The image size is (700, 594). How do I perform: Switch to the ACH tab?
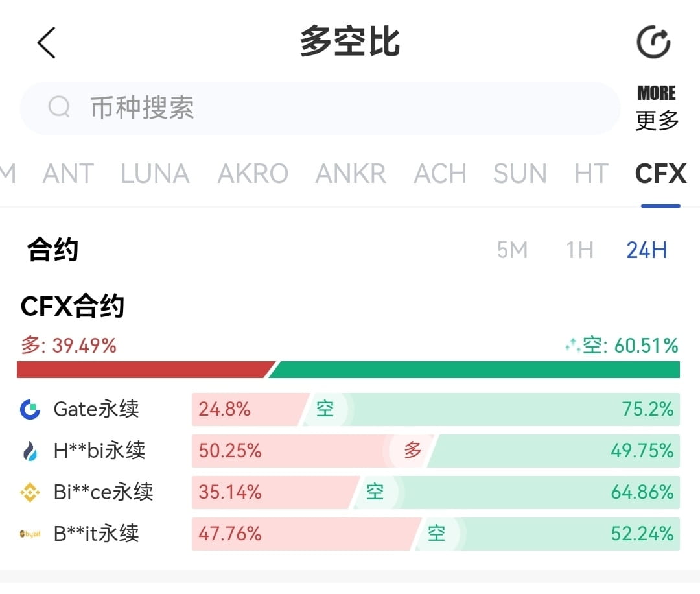coord(439,173)
